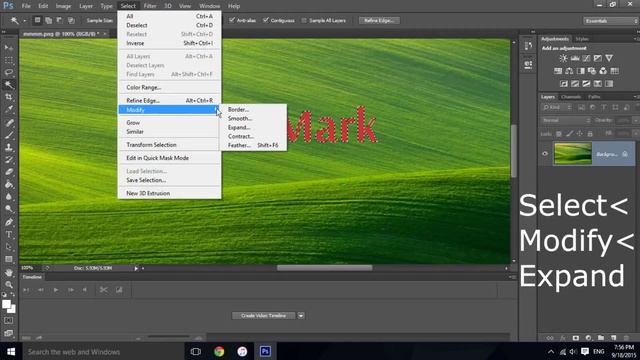Open the Opacity slider dropdown arrow
The image size is (640, 360).
(x=635, y=120)
